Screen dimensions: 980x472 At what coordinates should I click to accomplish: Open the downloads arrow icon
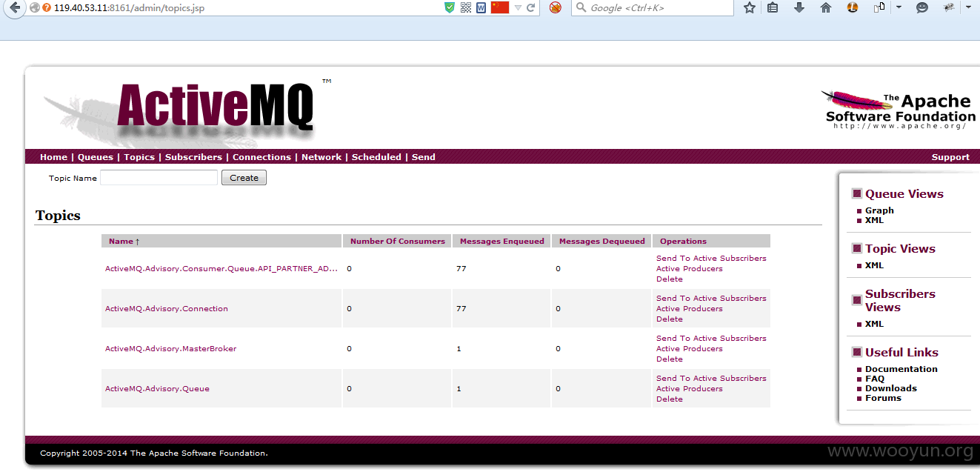pyautogui.click(x=799, y=7)
